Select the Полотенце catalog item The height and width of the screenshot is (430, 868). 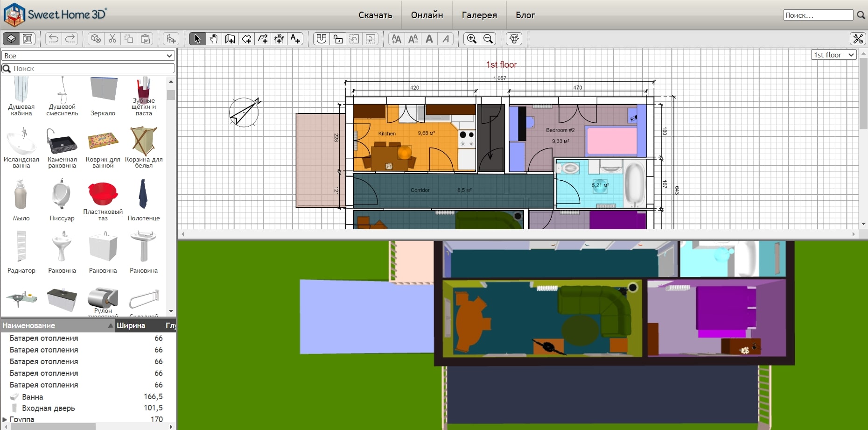pyautogui.click(x=144, y=200)
